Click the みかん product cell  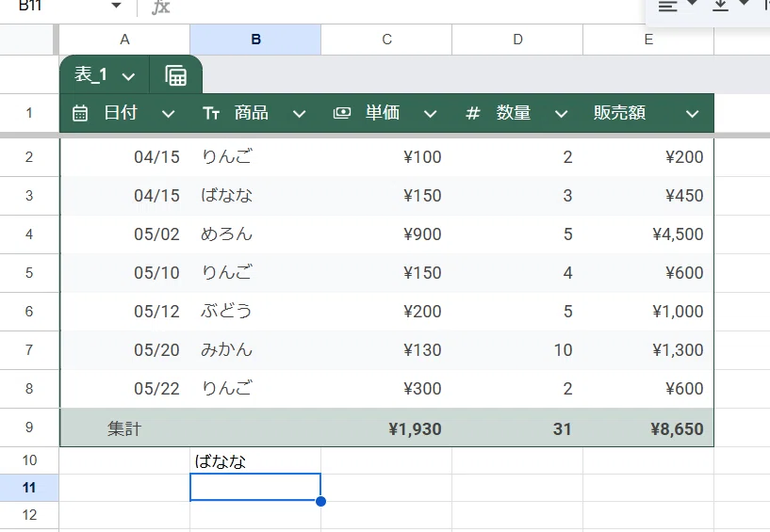click(x=255, y=350)
